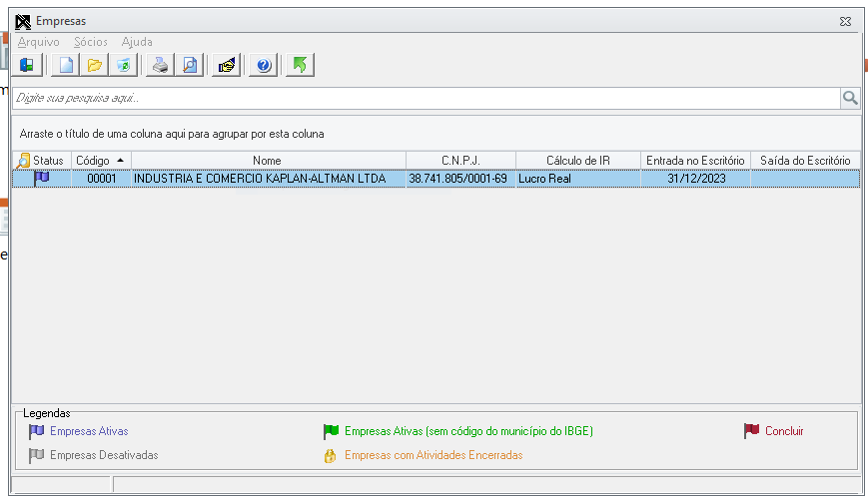The width and height of the screenshot is (868, 496).
Task: Open print preview magnifier icon
Action: (x=189, y=66)
